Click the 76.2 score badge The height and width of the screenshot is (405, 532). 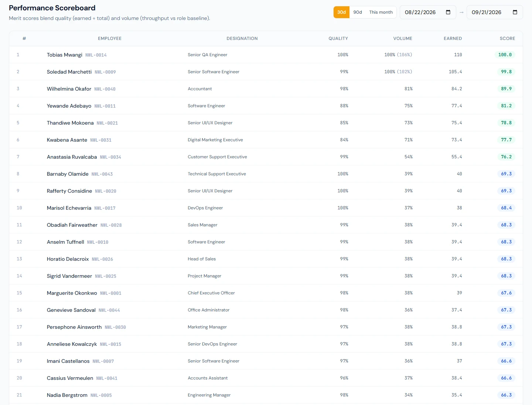coord(506,157)
